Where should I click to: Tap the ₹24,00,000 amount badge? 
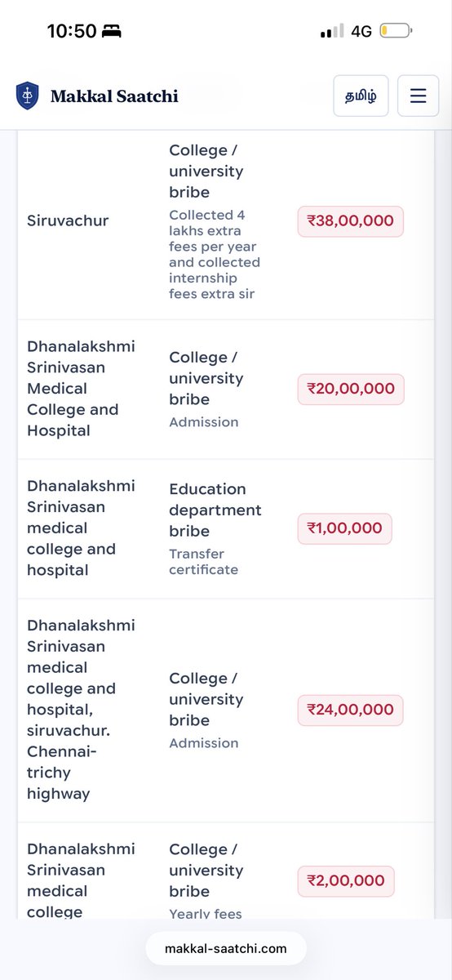(x=350, y=710)
